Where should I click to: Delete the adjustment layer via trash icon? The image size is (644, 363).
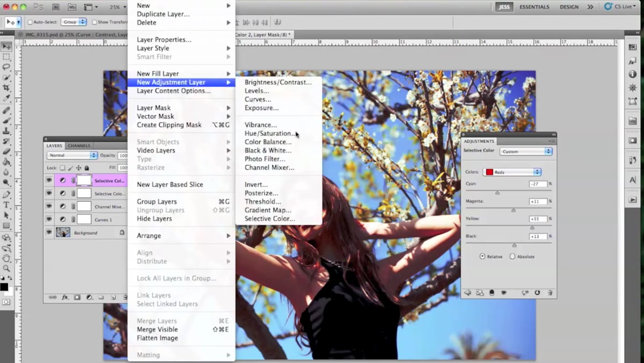[550, 293]
